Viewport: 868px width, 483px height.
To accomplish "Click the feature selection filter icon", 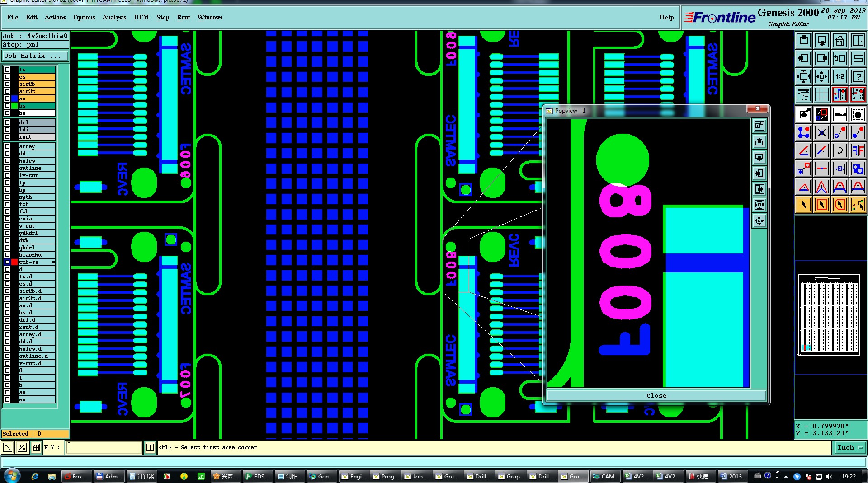I will coord(858,114).
